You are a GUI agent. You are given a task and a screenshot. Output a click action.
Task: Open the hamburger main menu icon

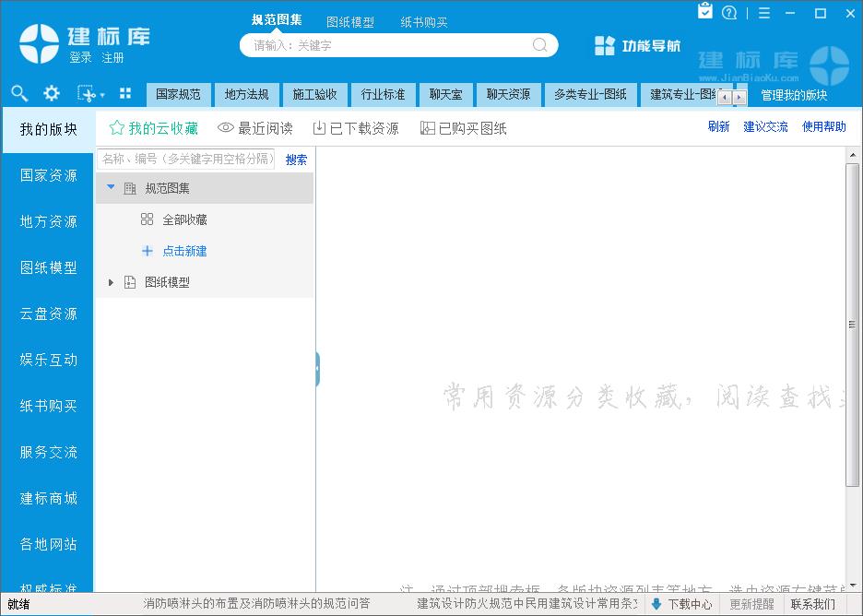(764, 13)
